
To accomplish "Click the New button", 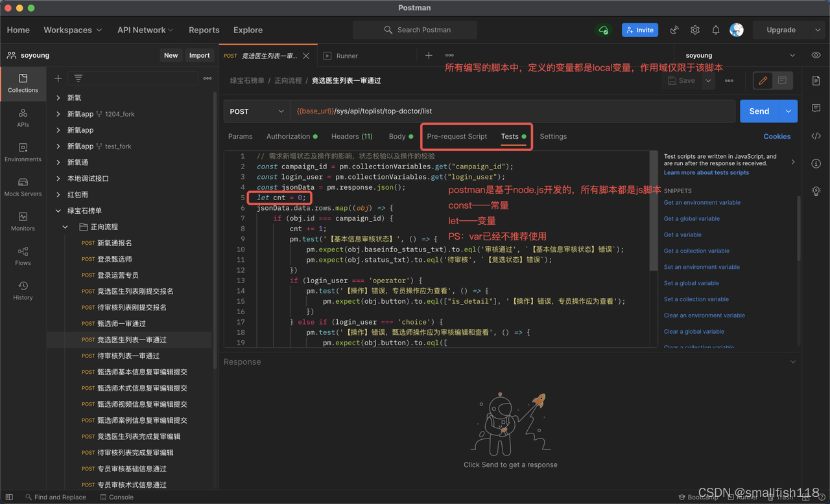I will [171, 56].
